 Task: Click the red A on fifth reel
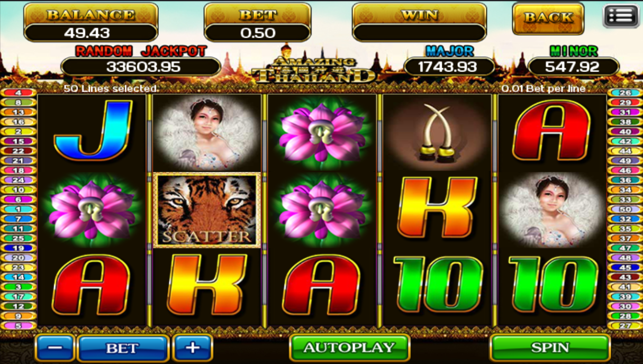tap(551, 130)
